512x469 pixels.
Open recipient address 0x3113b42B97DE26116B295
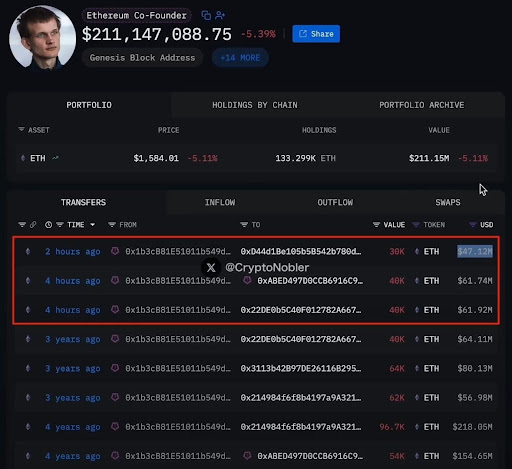point(301,369)
